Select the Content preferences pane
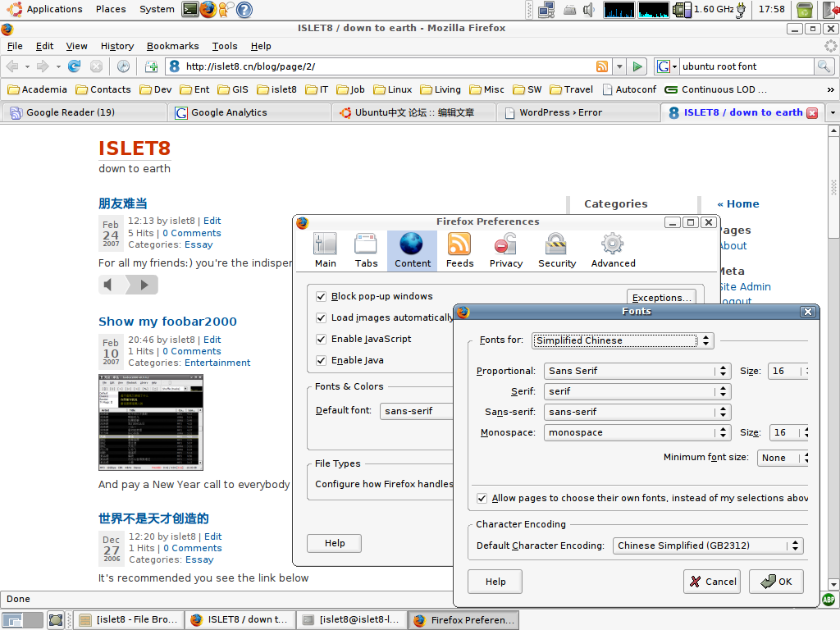Image resolution: width=840 pixels, height=630 pixels. [x=412, y=250]
